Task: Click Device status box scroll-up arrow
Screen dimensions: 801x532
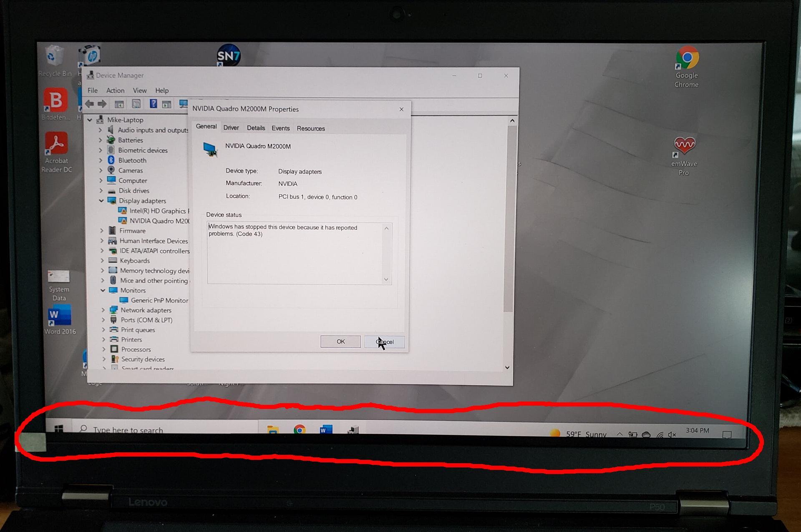Action: [386, 228]
